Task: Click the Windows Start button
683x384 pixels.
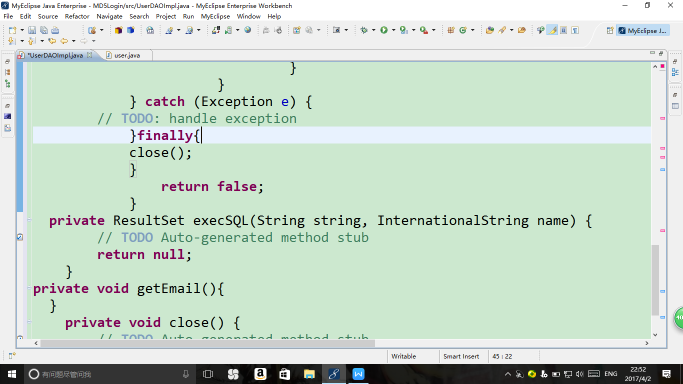Action: (12, 374)
